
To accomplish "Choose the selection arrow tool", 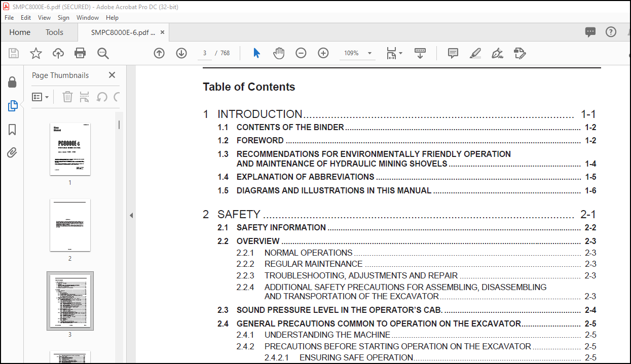I will pyautogui.click(x=256, y=53).
